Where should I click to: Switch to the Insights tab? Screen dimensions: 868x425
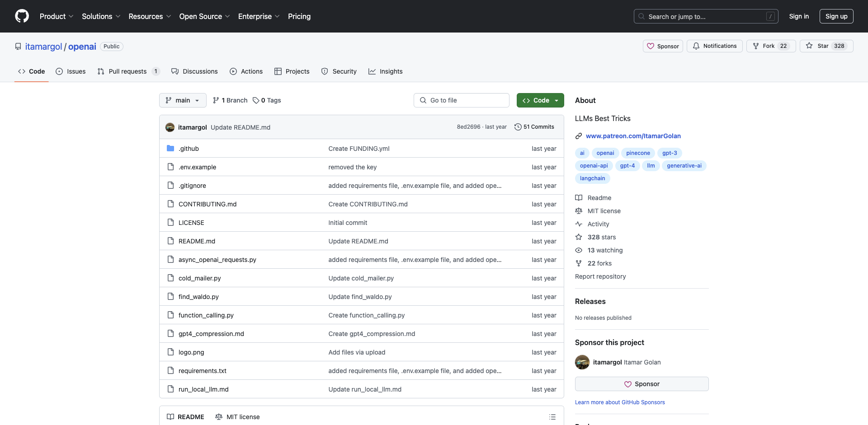(x=386, y=71)
